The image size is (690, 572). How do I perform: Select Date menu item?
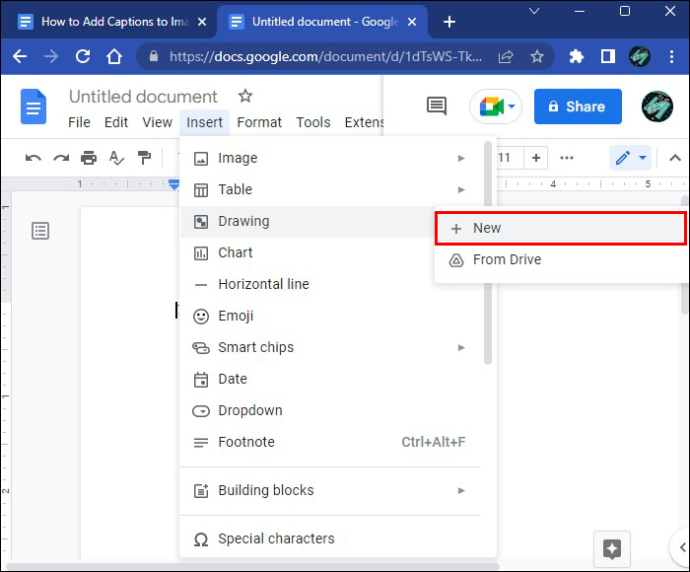(330, 379)
